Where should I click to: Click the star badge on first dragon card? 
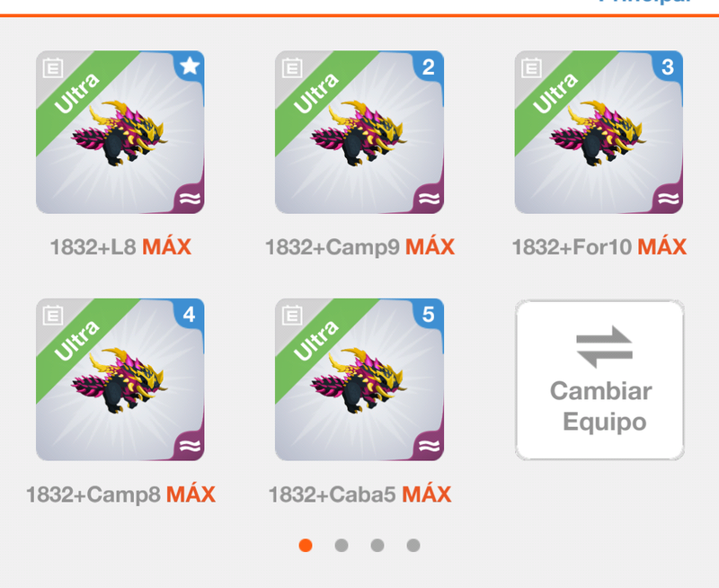pos(190,66)
